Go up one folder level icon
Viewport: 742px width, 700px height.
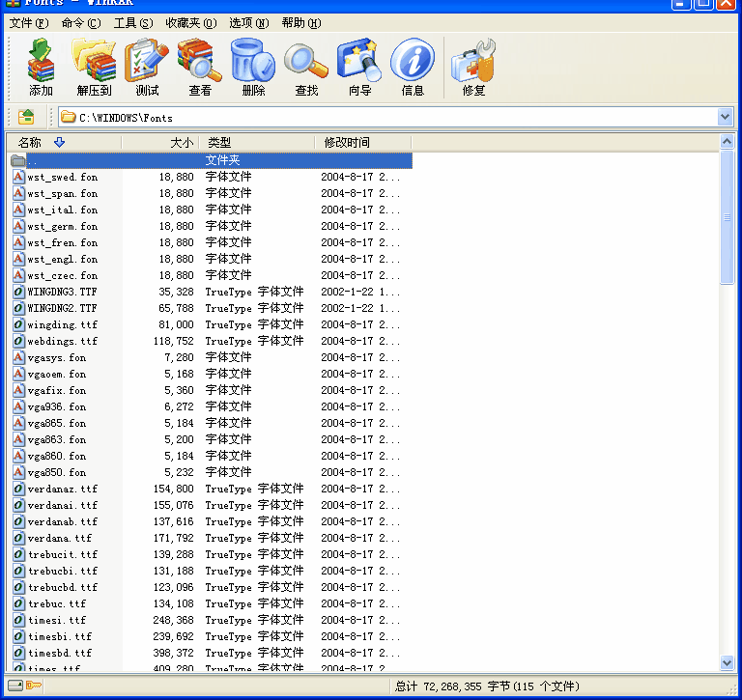pyautogui.click(x=26, y=117)
